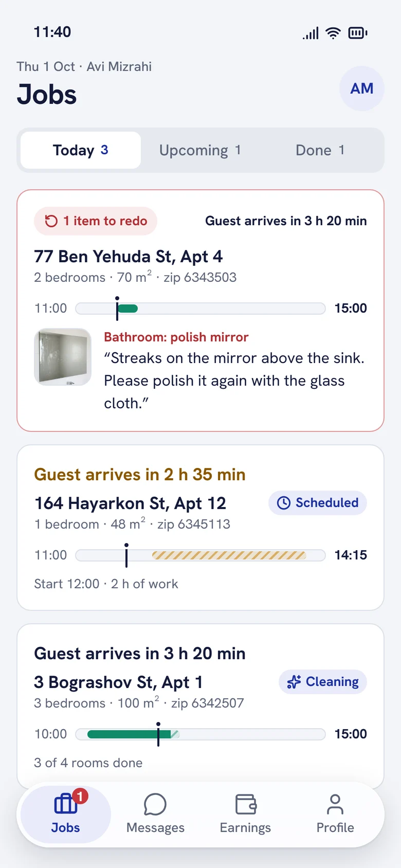Tap the current-time marker on the Ben Yehuda timeline
This screenshot has width=401, height=868.
click(x=117, y=308)
